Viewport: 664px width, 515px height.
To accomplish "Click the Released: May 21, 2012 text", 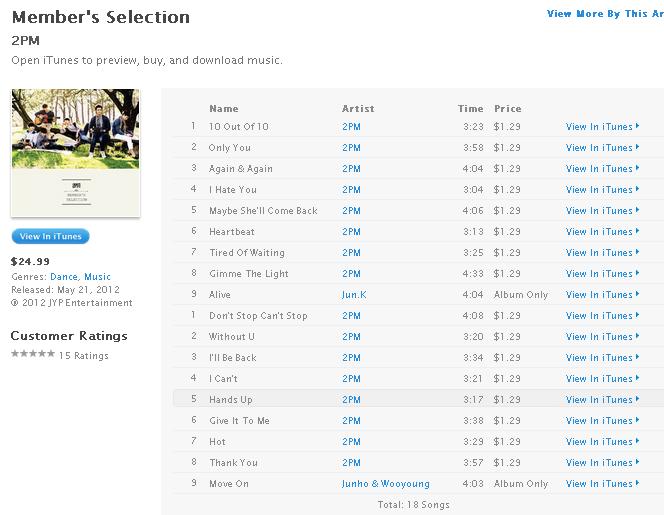I will point(65,290).
